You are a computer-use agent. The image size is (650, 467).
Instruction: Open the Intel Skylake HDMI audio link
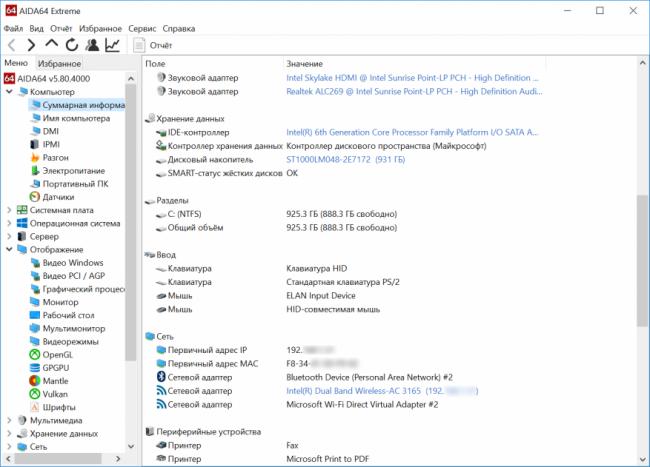point(412,78)
